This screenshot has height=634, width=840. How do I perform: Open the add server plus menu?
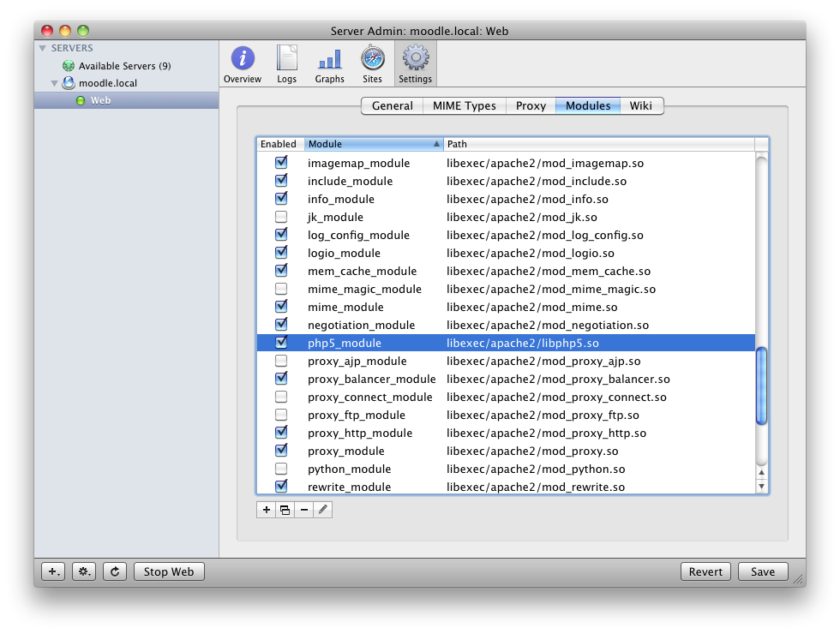[x=53, y=571]
